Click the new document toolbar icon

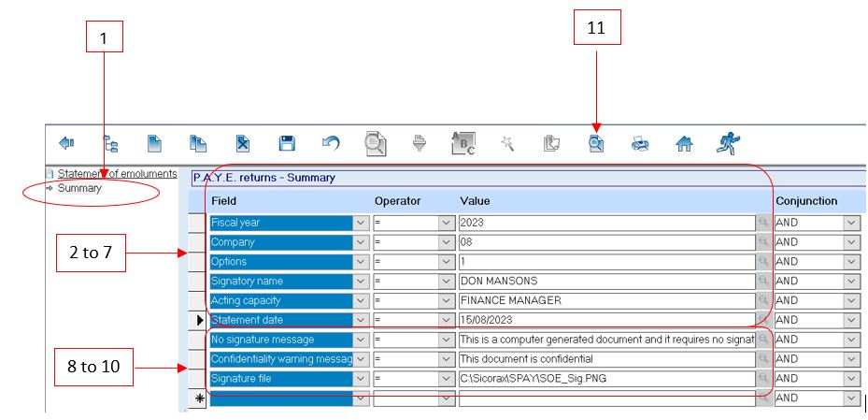(x=154, y=143)
